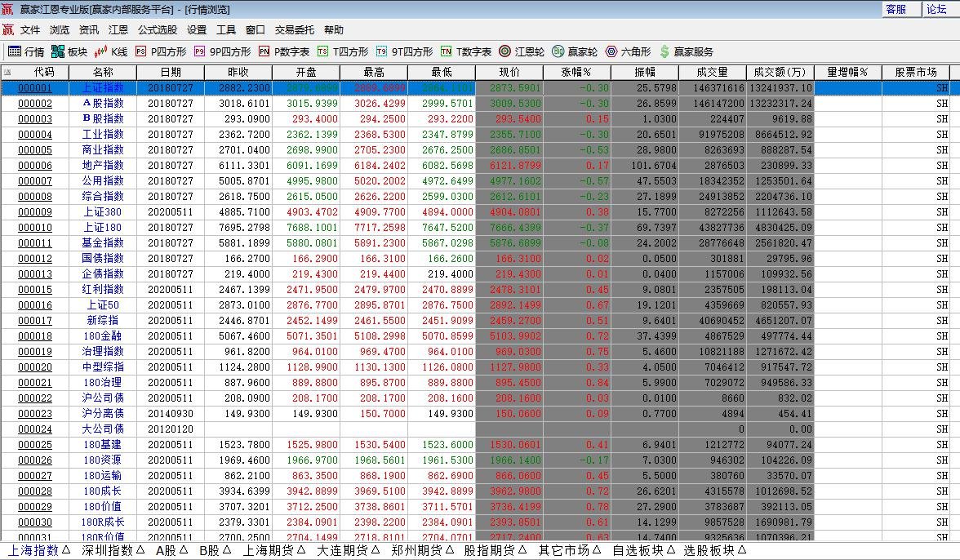
Task: Open the 交易委托 menu
Action: tap(295, 30)
